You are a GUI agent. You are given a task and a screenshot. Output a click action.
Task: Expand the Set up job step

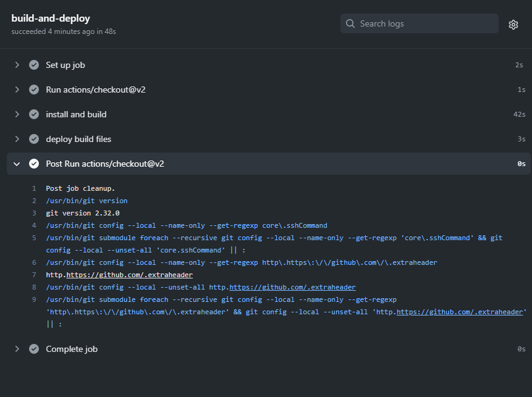coord(17,65)
